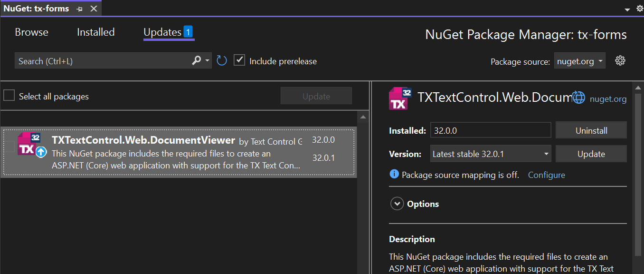Screen dimensions: 644x274
Task: Open window options gear at top right
Action: click(x=639, y=9)
